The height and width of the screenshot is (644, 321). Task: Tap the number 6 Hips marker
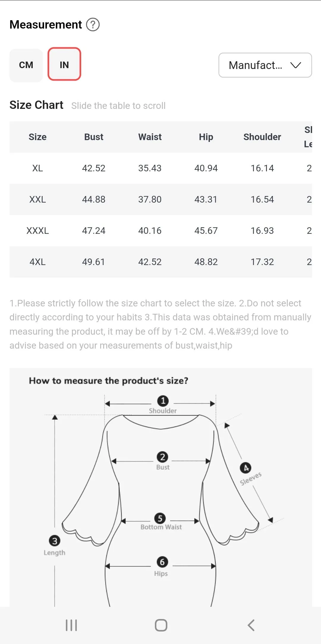point(162,562)
